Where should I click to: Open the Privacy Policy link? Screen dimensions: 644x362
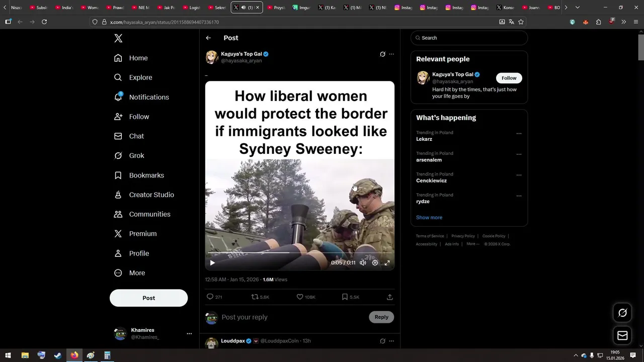pyautogui.click(x=463, y=236)
